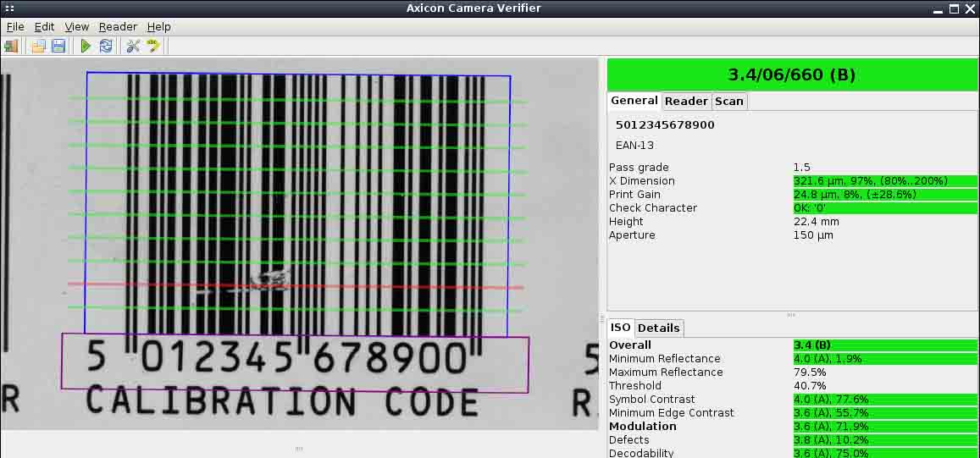Screen dimensions: 980x458
Task: Click Symbol Contrast value 4.0 (A), 77.6%
Action: tap(885, 400)
